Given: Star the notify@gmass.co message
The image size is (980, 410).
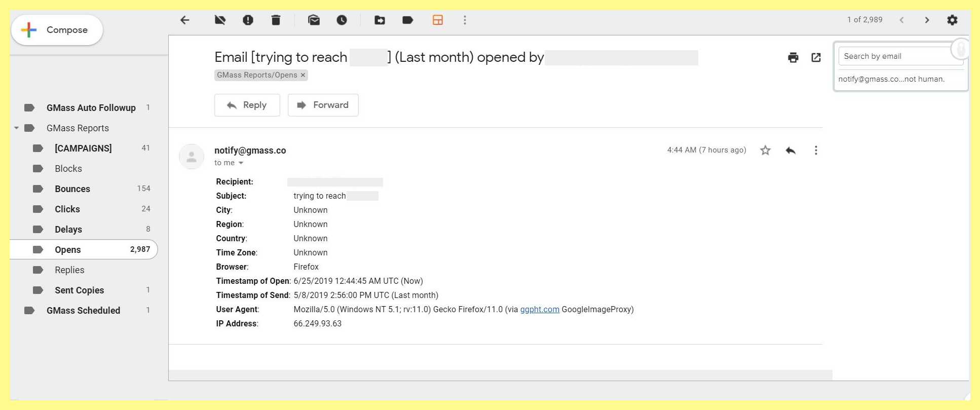Looking at the screenshot, I should (765, 150).
